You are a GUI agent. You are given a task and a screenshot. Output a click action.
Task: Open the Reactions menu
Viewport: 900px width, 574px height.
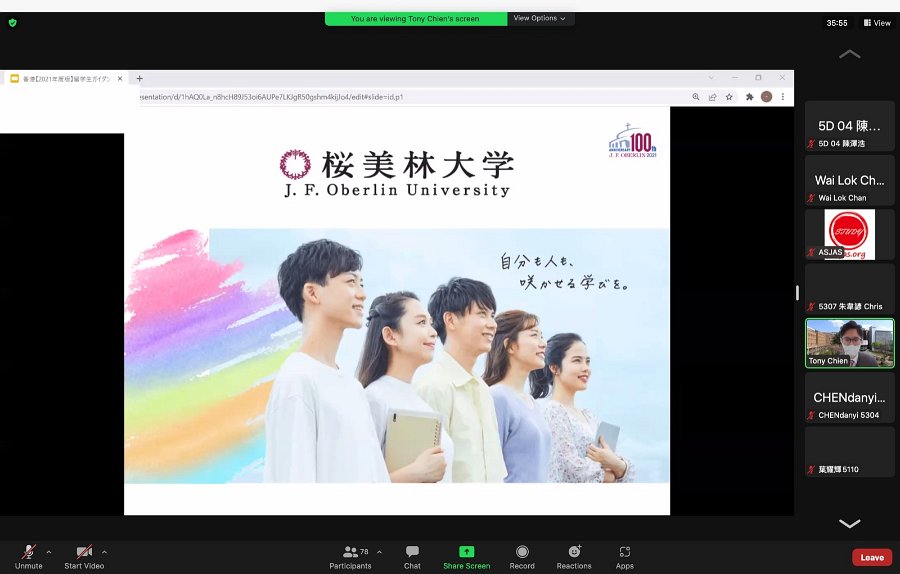coord(574,557)
